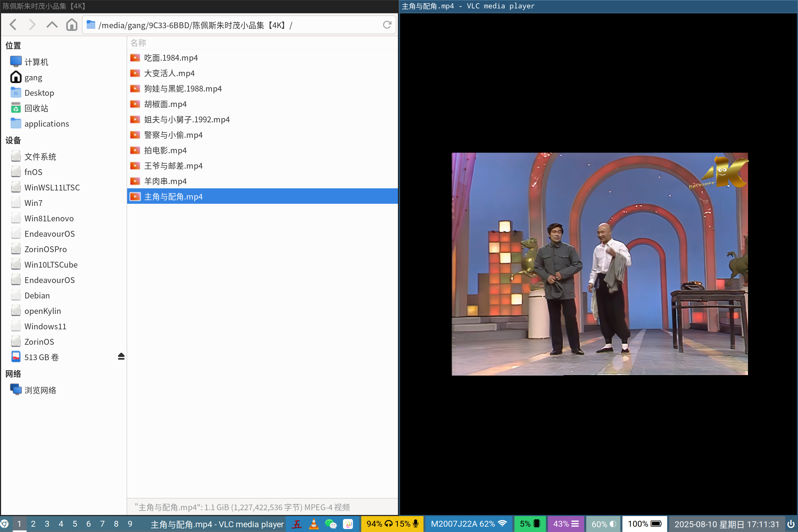Image resolution: width=798 pixels, height=532 pixels.
Task: Select file 姐夫与小舅子.1992.mp4
Action: coord(262,119)
